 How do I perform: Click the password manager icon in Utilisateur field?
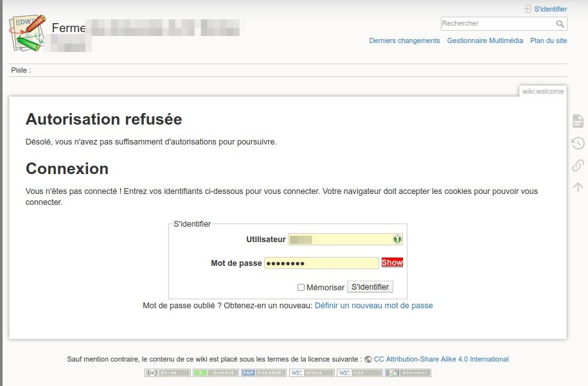pos(397,240)
